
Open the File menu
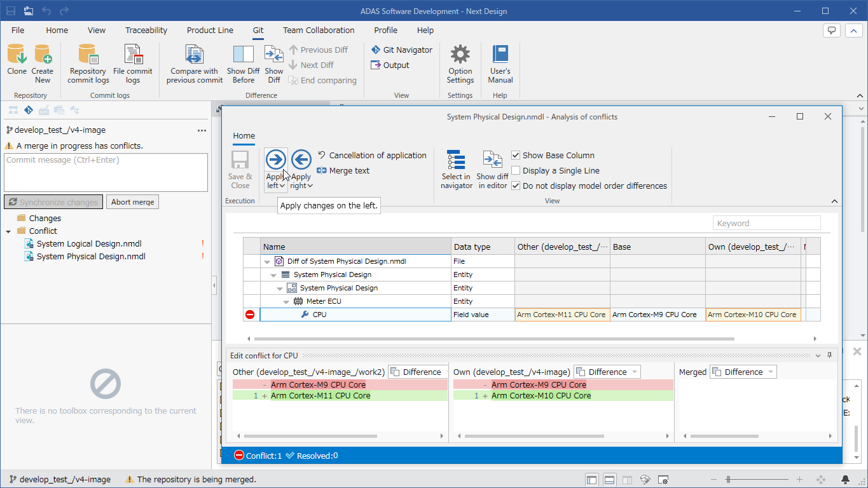(x=18, y=30)
